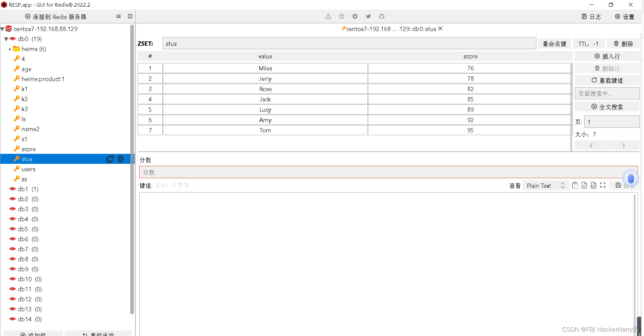644x336 pixels.
Task: Click the warning triangle report icon
Action: [328, 16]
